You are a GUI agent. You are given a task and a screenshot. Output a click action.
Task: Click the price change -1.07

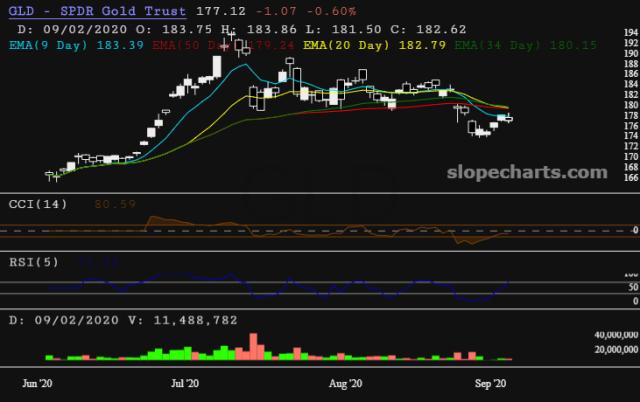tap(276, 11)
